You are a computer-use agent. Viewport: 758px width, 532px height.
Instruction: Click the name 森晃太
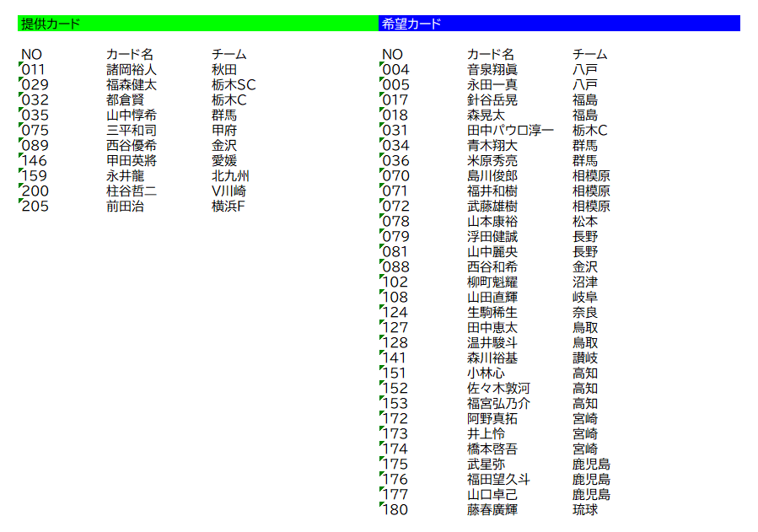coord(486,115)
